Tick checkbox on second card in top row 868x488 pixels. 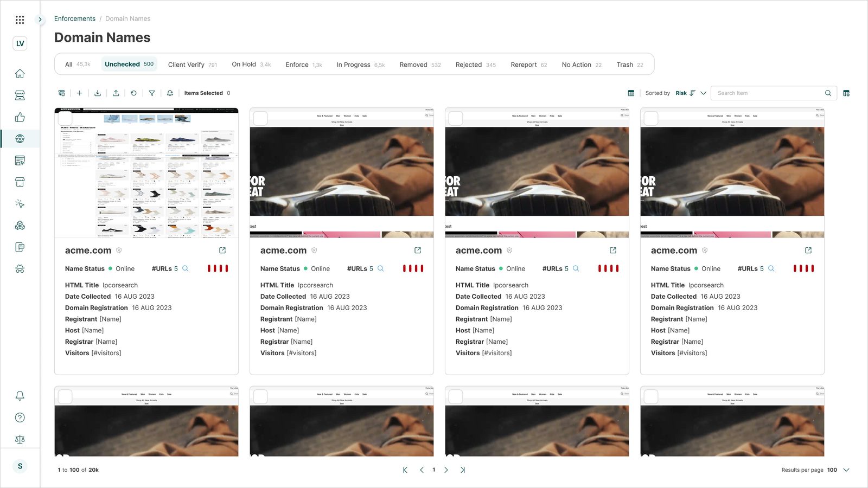point(260,118)
